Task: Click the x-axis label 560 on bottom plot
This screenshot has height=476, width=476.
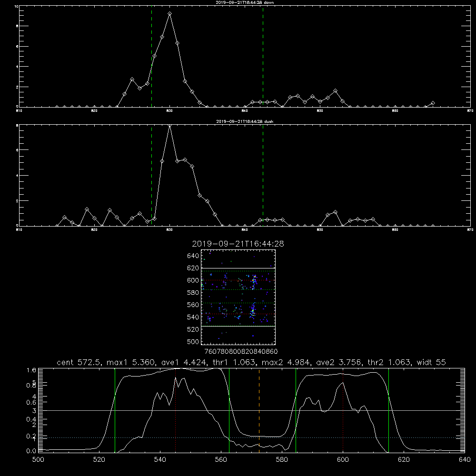Action: click(x=221, y=460)
